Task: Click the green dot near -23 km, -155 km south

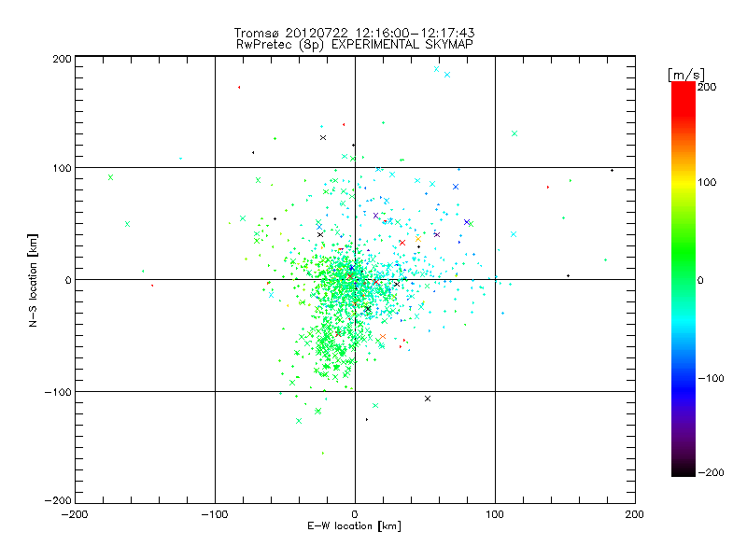Action: 323,453
